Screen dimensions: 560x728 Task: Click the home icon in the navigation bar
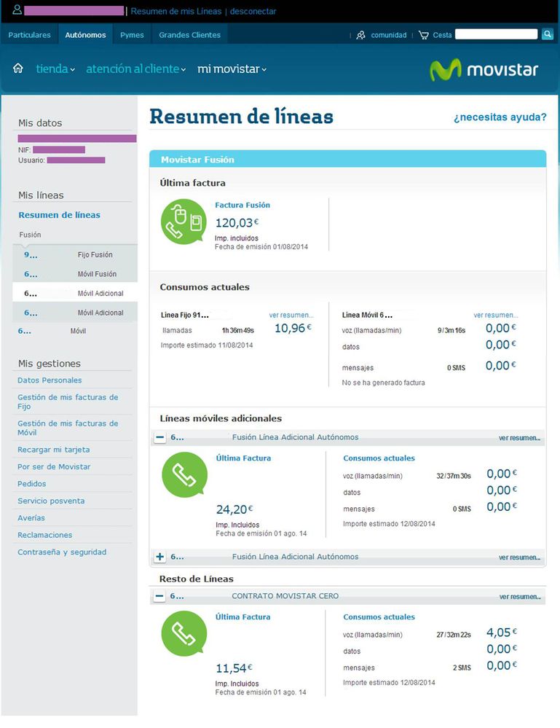[x=17, y=68]
